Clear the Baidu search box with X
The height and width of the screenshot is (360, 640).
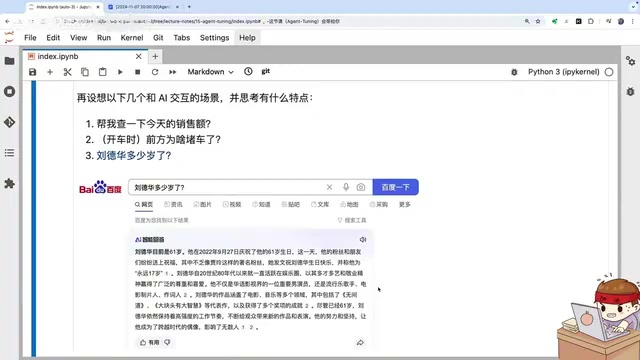(x=329, y=187)
